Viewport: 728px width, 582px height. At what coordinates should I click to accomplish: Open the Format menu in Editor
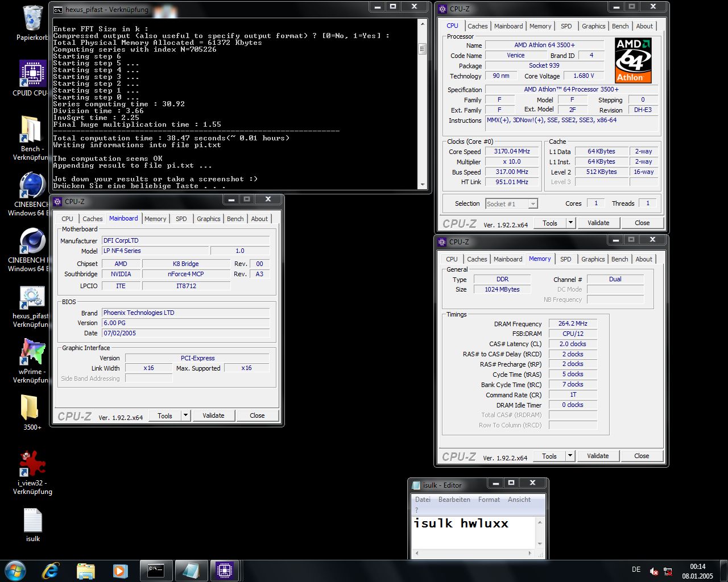pyautogui.click(x=489, y=500)
